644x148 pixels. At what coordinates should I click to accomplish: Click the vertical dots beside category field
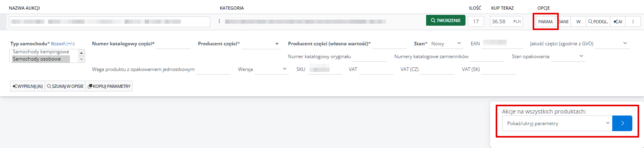click(x=219, y=21)
